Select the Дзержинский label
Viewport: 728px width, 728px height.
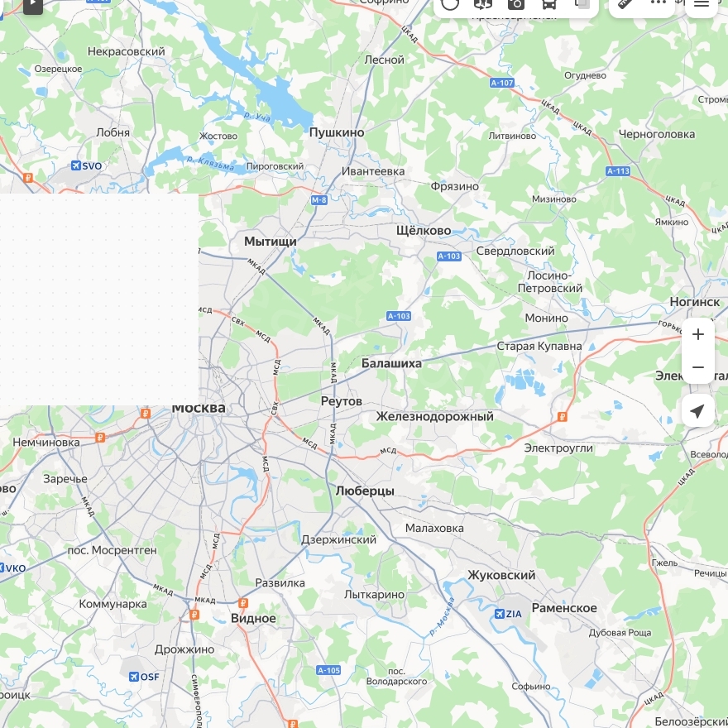(x=338, y=539)
